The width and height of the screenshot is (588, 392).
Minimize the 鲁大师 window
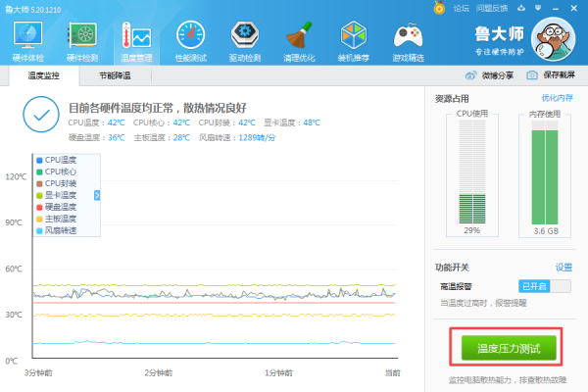click(556, 8)
